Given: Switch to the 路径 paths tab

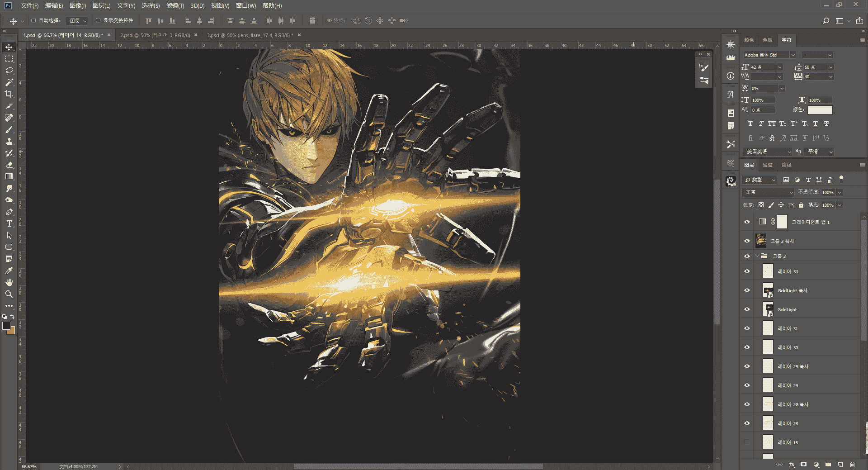Looking at the screenshot, I should pyautogui.click(x=787, y=165).
